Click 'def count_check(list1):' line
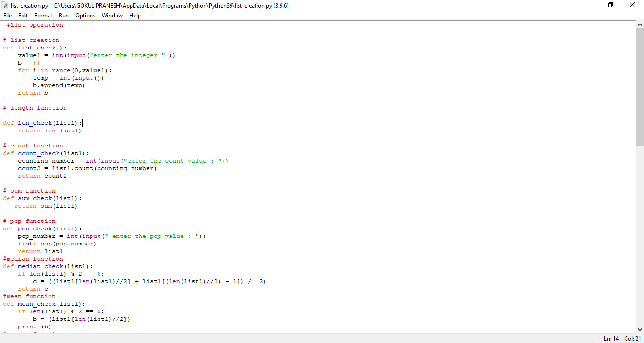The image size is (644, 343). click(46, 153)
